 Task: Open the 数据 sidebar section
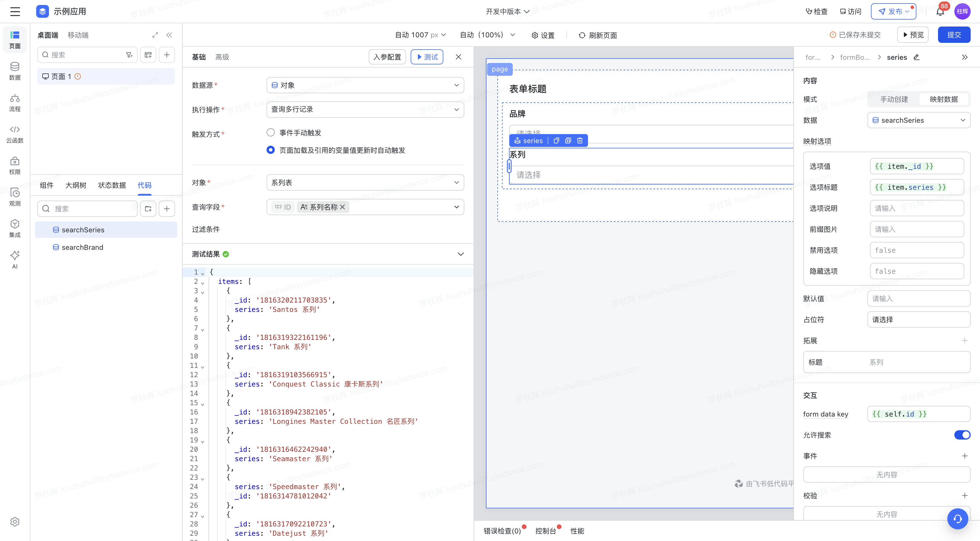[15, 71]
